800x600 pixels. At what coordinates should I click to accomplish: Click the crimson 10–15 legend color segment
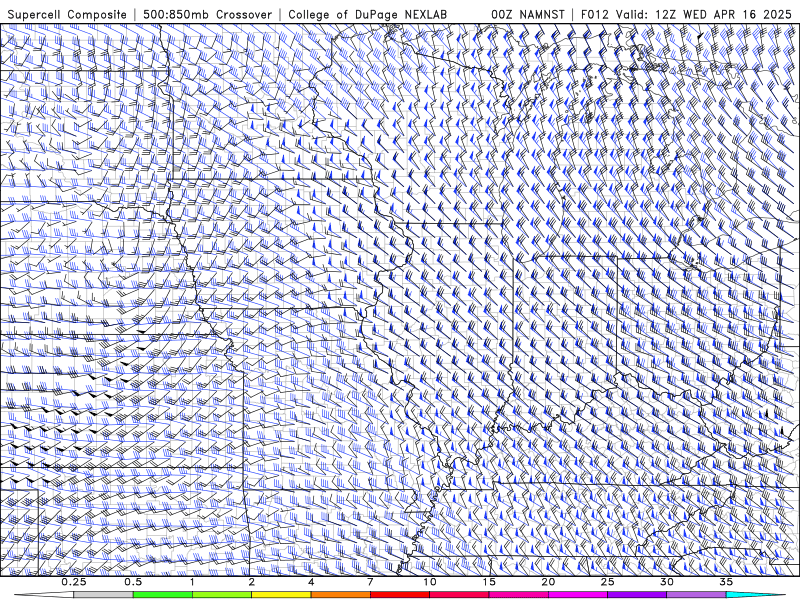[x=459, y=595]
